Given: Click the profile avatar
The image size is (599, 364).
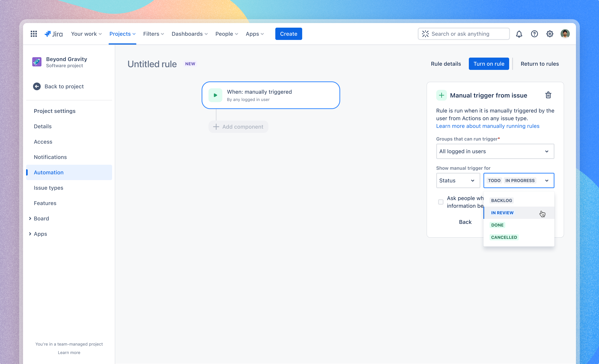Looking at the screenshot, I should coord(565,34).
